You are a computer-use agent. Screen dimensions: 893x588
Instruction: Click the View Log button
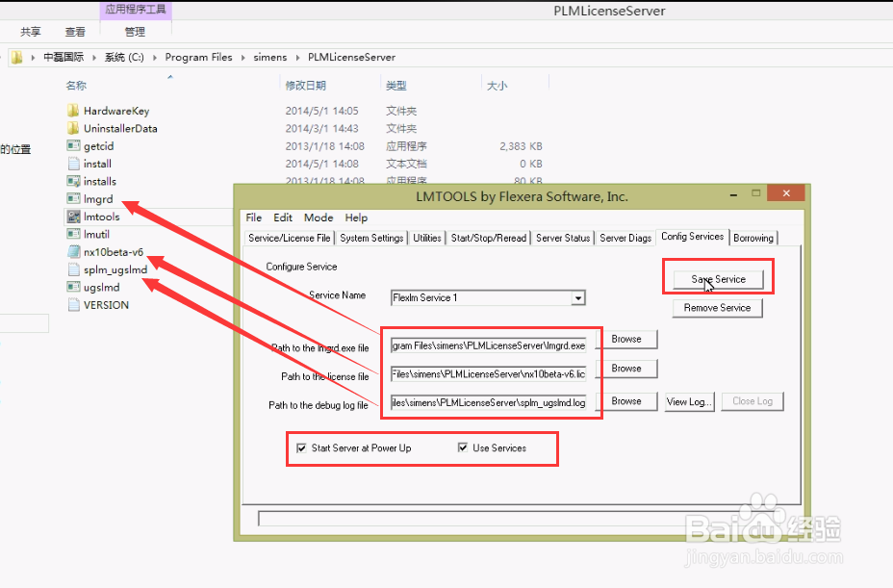[689, 401]
